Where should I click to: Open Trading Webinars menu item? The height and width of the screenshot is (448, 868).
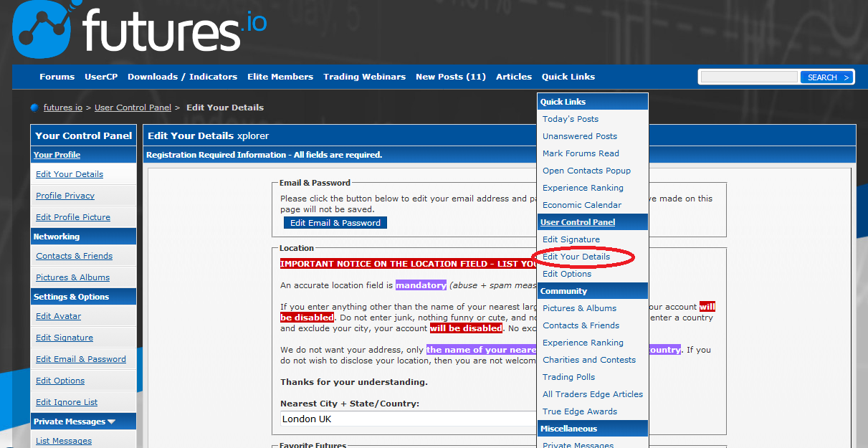364,77
